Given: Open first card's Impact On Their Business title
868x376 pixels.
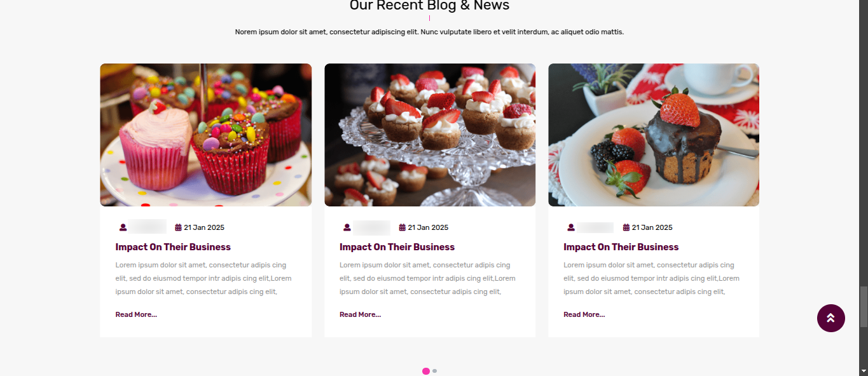Looking at the screenshot, I should pyautogui.click(x=173, y=247).
